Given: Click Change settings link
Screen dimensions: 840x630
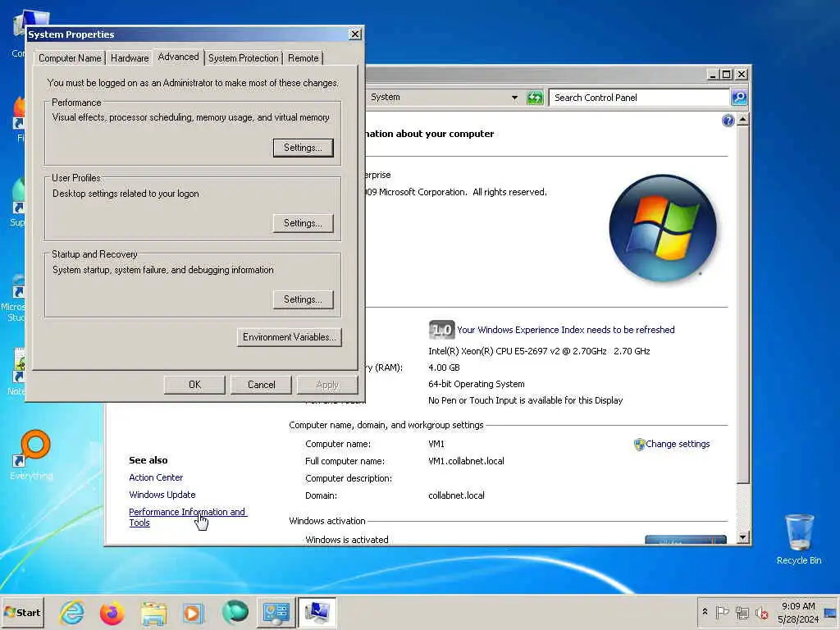Looking at the screenshot, I should pyautogui.click(x=678, y=444).
